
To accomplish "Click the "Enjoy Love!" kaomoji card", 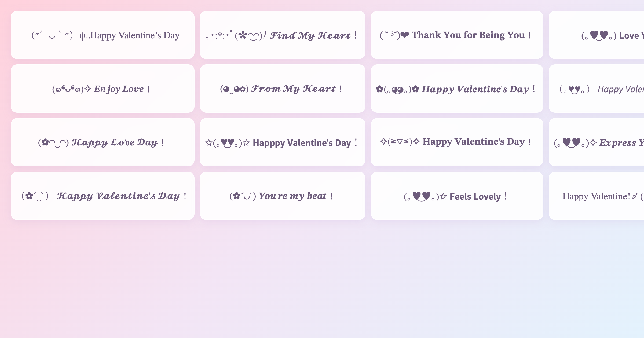I will coord(103,89).
